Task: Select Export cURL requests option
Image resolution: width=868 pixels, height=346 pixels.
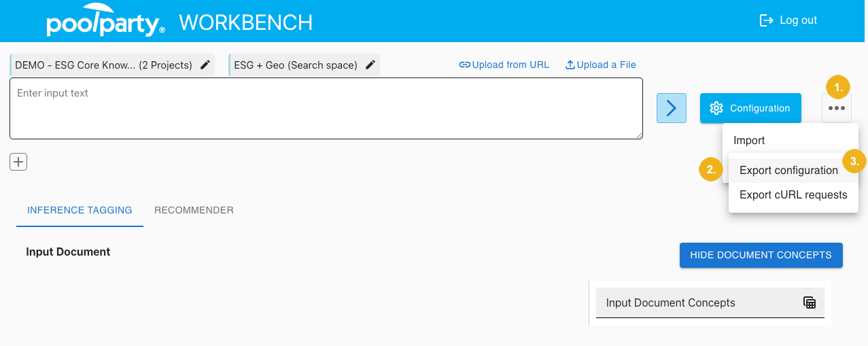Action: pos(793,195)
